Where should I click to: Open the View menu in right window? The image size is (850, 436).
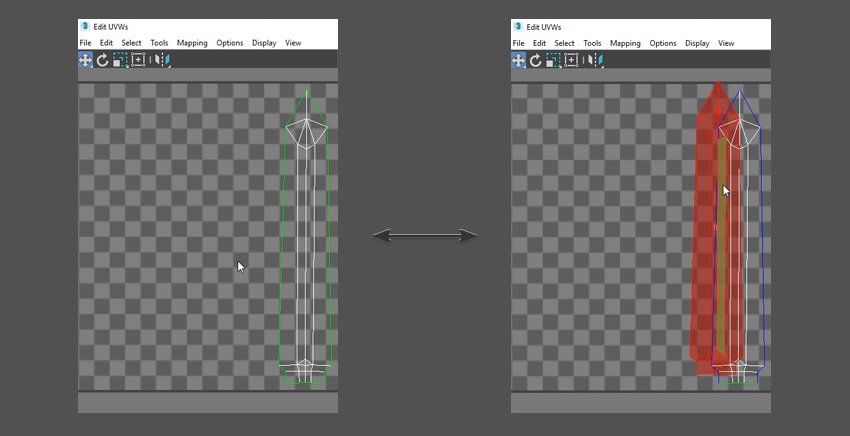pyautogui.click(x=726, y=43)
